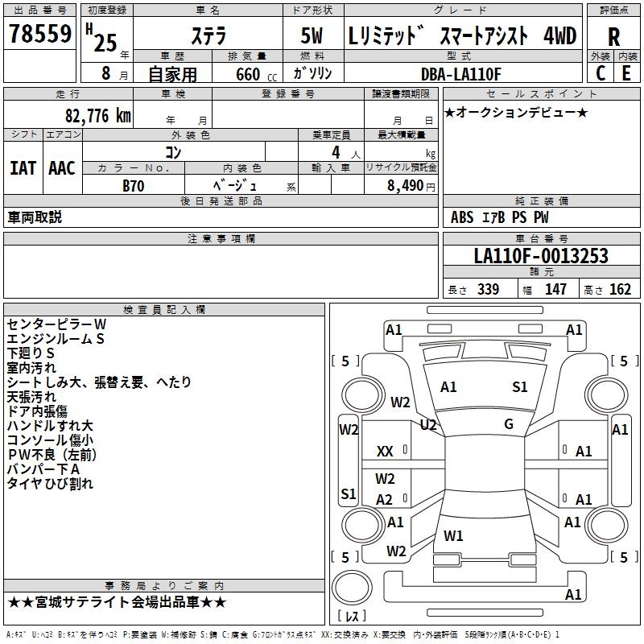Click the model code DBA-LA110F
The width and height of the screenshot is (644, 644).
[461, 74]
